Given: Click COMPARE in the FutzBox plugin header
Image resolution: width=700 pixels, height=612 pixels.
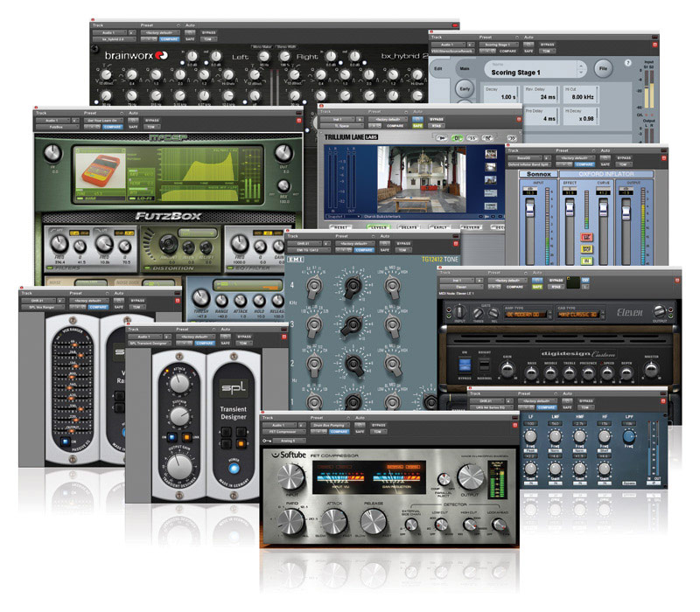Looking at the screenshot, I should click(112, 127).
